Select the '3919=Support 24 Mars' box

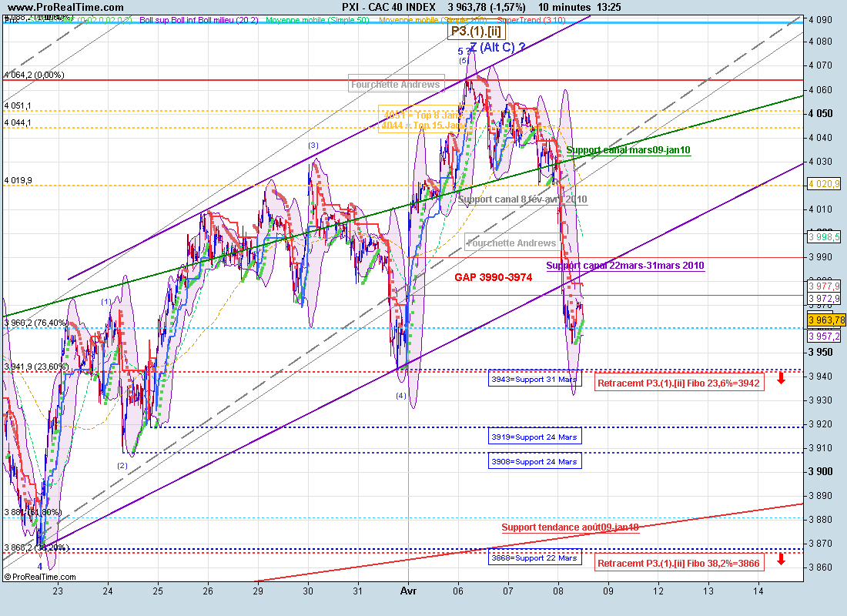click(534, 437)
